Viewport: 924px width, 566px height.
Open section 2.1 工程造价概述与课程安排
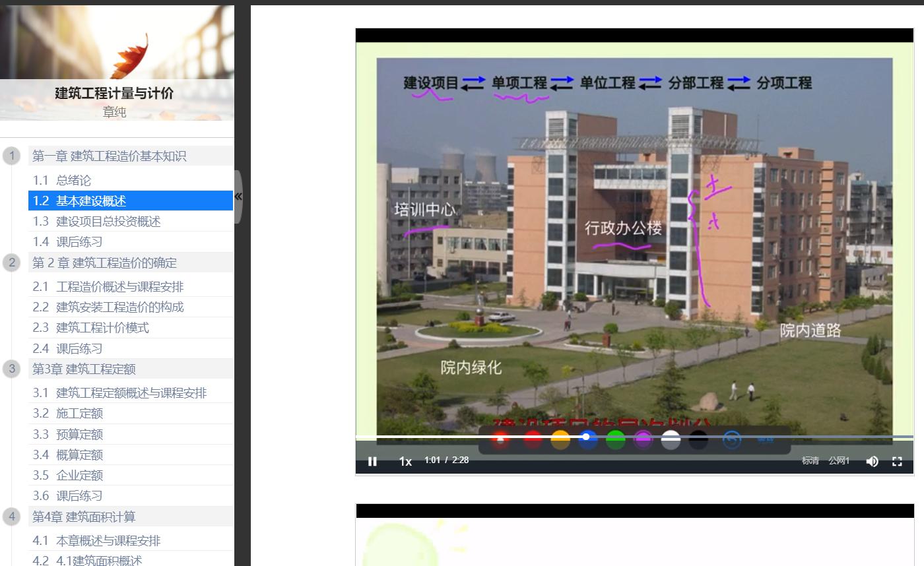pyautogui.click(x=131, y=286)
